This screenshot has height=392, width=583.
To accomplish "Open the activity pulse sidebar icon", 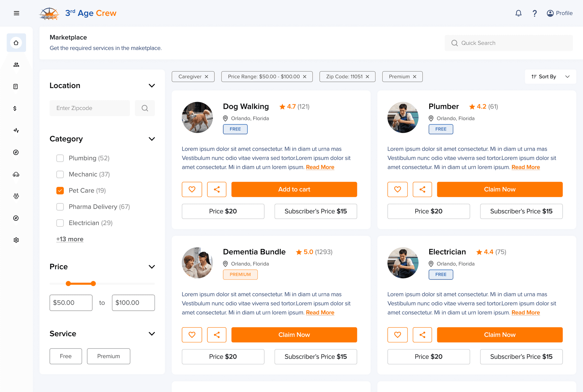I will click(x=16, y=131).
